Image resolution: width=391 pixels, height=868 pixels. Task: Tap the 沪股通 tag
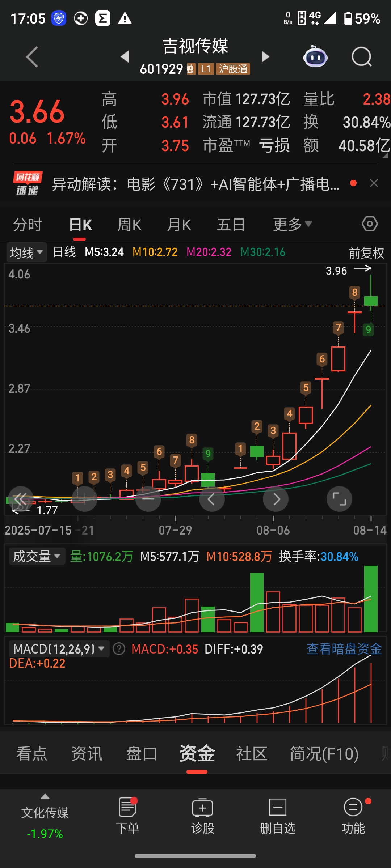tap(233, 69)
